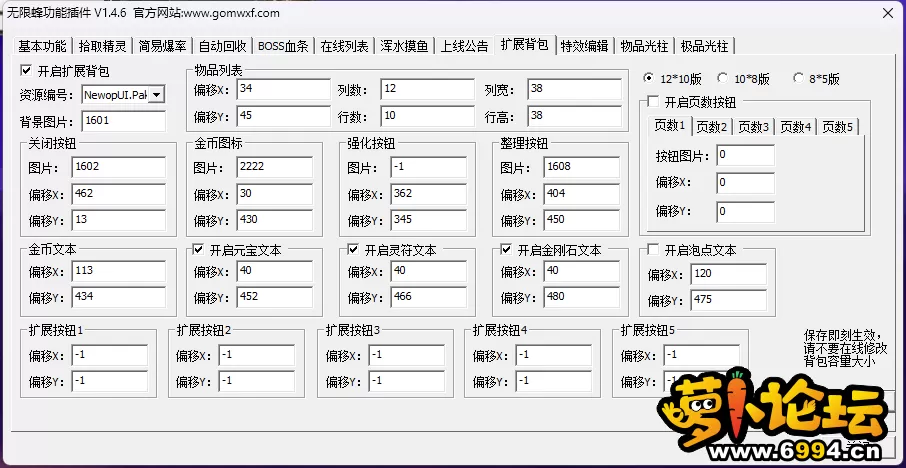Viewport: 906px width, 468px height.
Task: Click 关闭按钮 偏移X field showing 462
Action: [x=118, y=194]
